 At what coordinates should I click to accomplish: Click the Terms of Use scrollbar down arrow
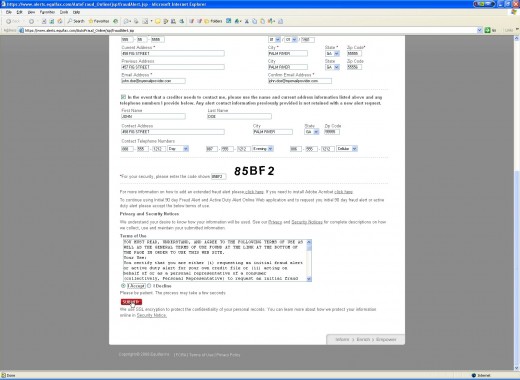point(309,279)
